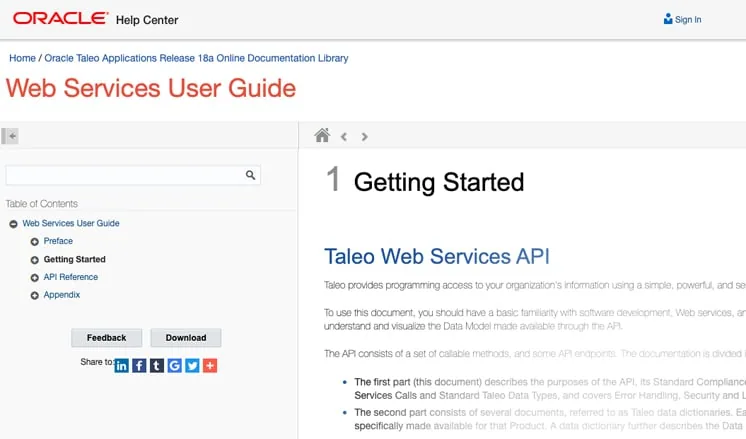Viewport: 746px width, 439px height.
Task: Click the Sign In user icon
Action: coord(668,19)
